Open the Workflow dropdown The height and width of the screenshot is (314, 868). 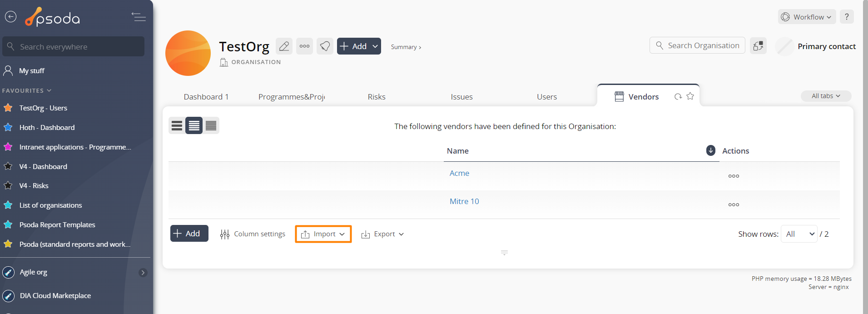pyautogui.click(x=807, y=17)
